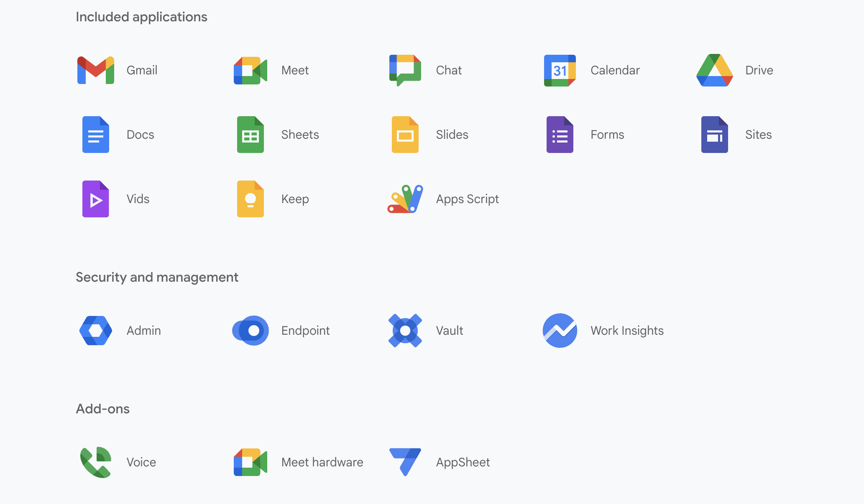
Task: Click the Slides label text
Action: [452, 135]
